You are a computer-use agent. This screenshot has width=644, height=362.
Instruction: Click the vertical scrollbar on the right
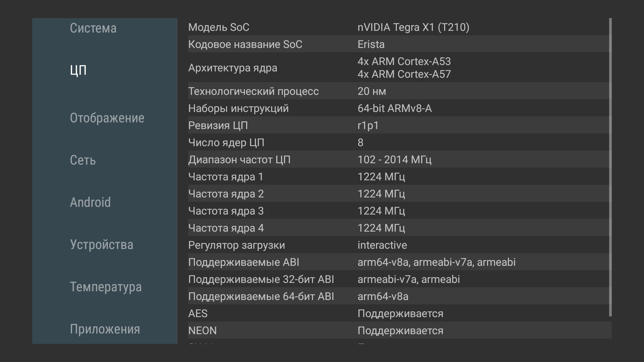pyautogui.click(x=610, y=168)
